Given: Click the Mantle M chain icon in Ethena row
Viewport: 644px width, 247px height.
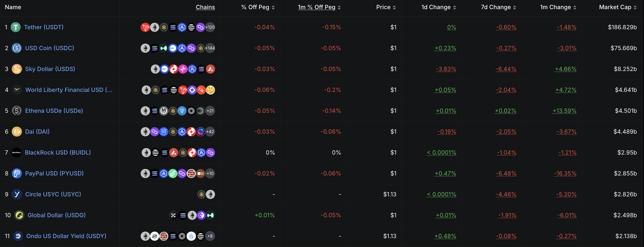Looking at the screenshot, I should click(x=164, y=111).
